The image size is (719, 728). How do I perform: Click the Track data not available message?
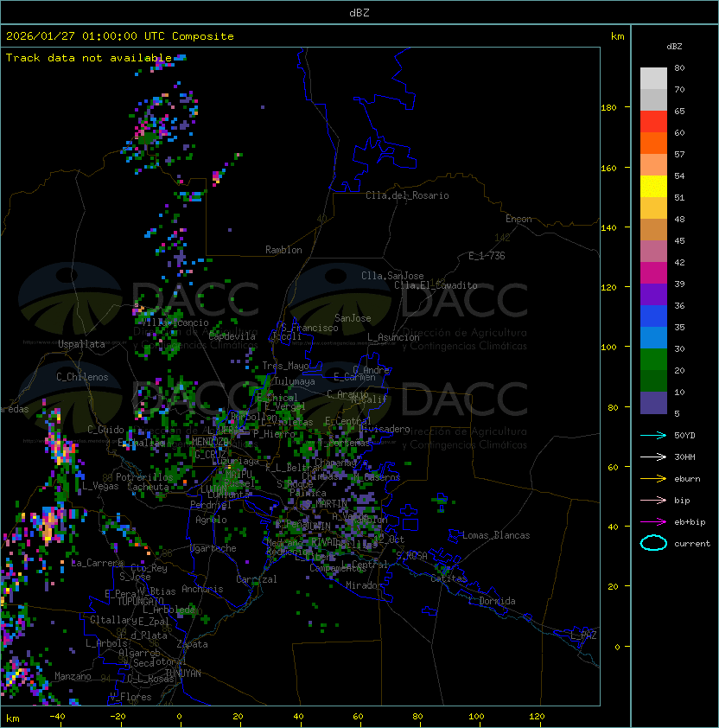(x=89, y=58)
